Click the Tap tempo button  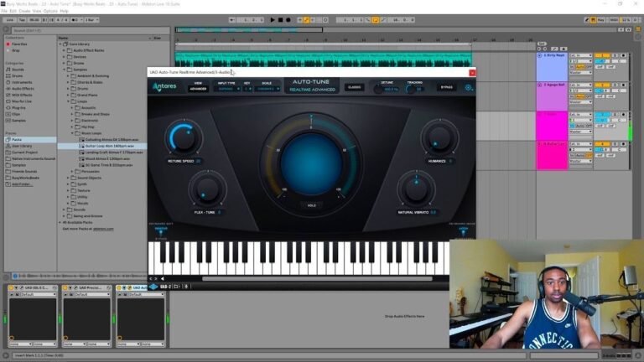(x=22, y=20)
